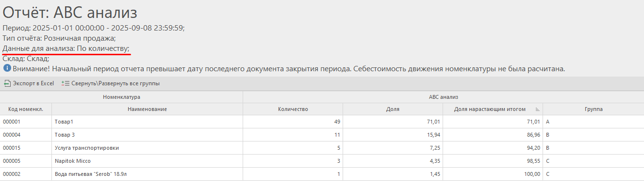The image size is (644, 188).
Task: Click the Код номенкл. column header
Action: (x=26, y=109)
